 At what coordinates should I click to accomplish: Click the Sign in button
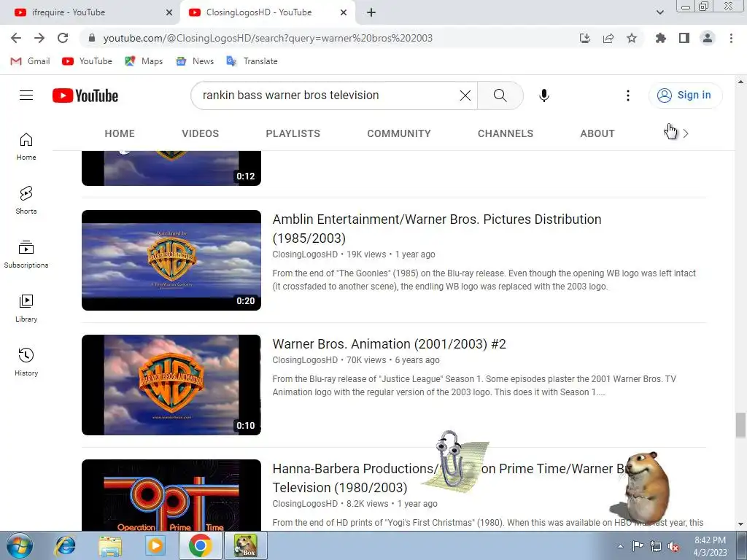tap(685, 96)
